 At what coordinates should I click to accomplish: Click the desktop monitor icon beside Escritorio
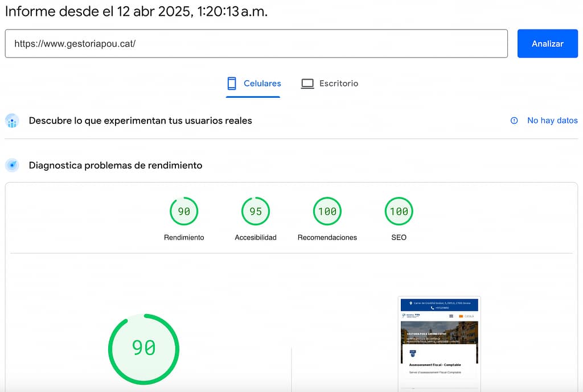pyautogui.click(x=307, y=84)
